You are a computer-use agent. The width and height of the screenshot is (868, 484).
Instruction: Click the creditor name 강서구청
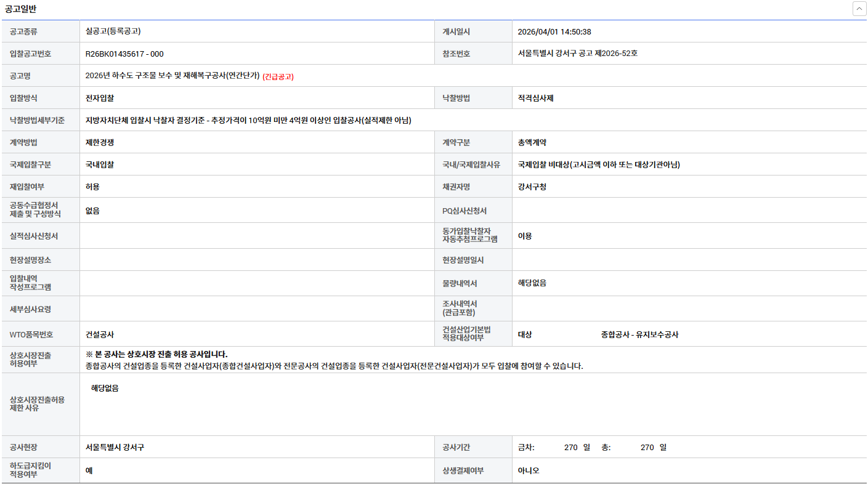(532, 187)
